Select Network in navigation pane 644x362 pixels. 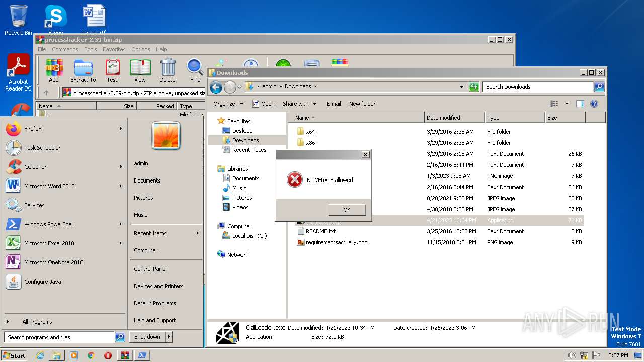tap(237, 255)
